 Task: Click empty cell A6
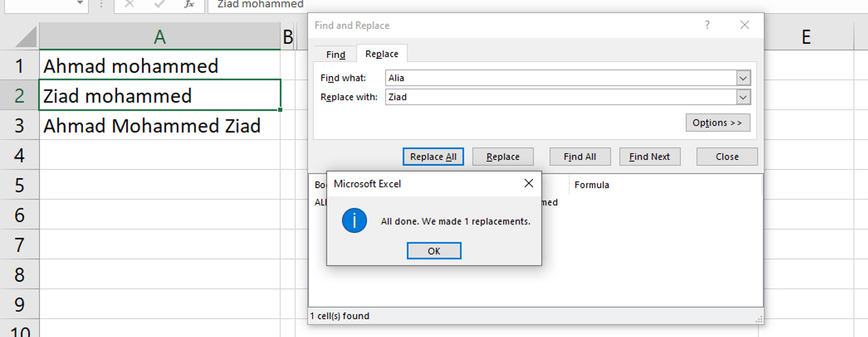(x=159, y=215)
